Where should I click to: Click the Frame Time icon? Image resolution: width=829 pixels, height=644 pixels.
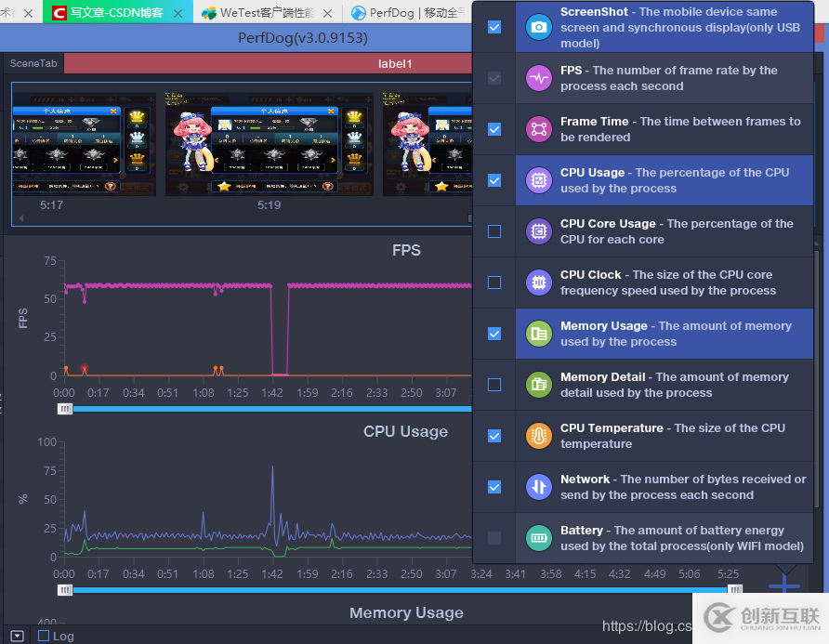click(x=539, y=129)
